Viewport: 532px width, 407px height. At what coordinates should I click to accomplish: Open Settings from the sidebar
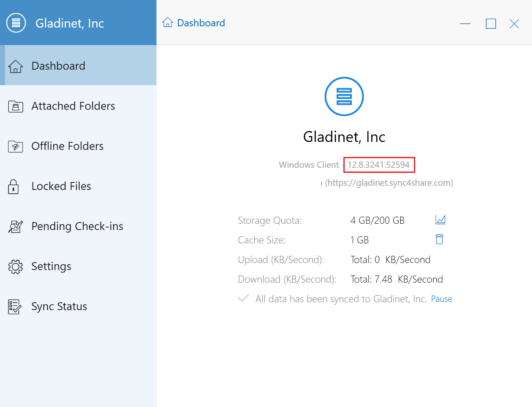click(x=78, y=266)
